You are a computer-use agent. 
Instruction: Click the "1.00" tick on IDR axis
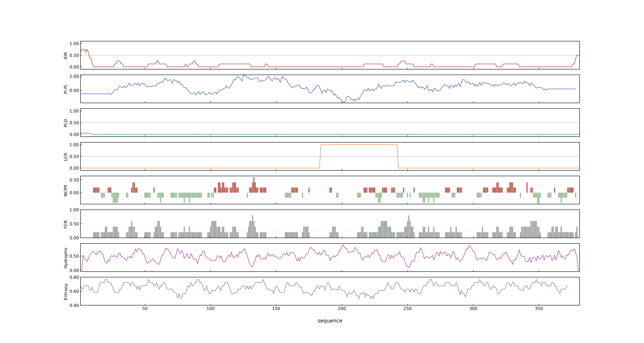[x=74, y=44]
